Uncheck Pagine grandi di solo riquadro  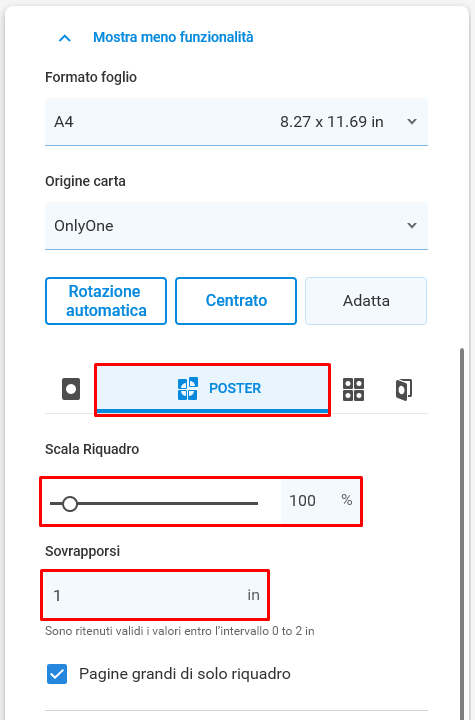tap(57, 674)
